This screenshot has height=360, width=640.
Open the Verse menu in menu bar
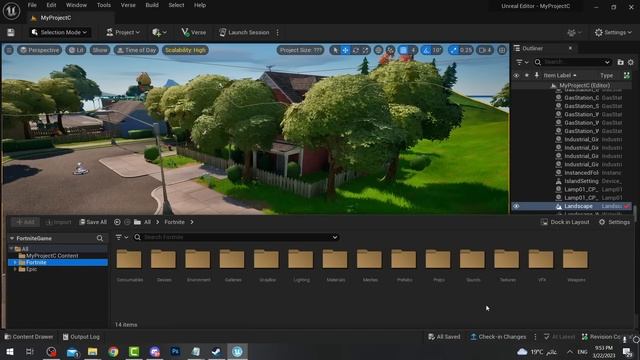click(128, 5)
